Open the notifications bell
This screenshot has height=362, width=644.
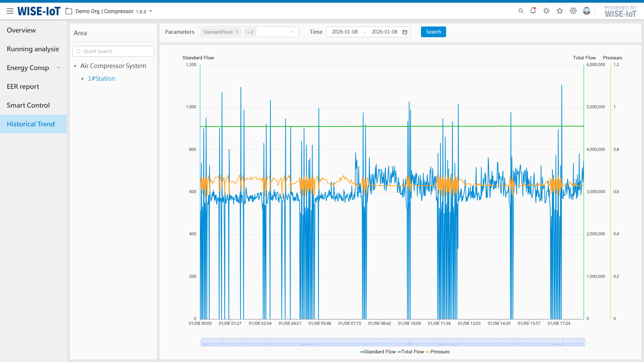coord(533,11)
